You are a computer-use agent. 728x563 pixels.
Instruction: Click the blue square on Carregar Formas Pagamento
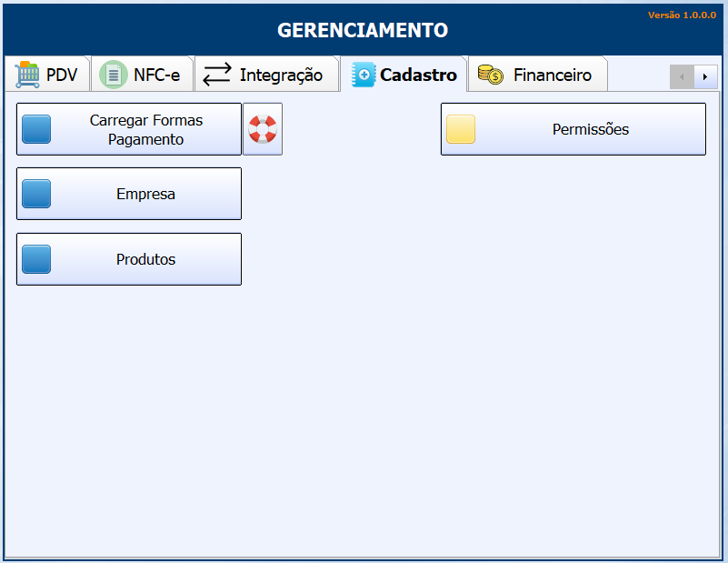tap(36, 129)
